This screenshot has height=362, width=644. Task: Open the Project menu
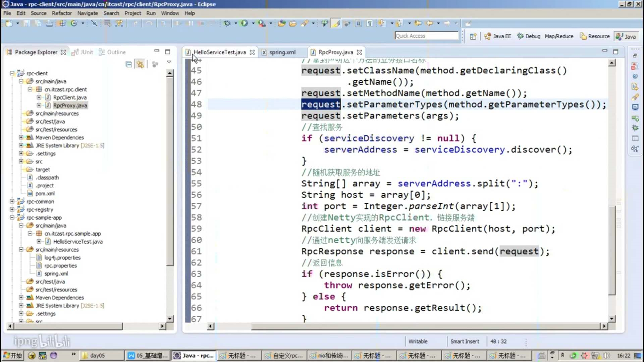133,13
